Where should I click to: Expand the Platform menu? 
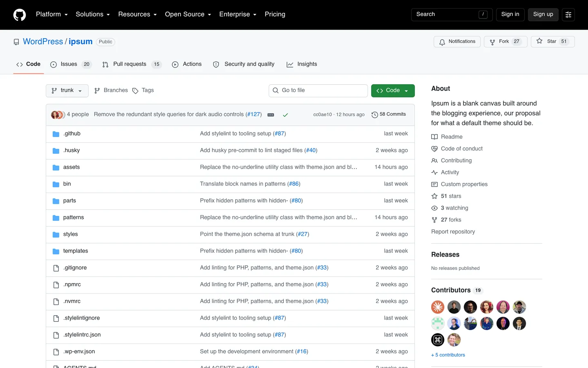click(51, 14)
